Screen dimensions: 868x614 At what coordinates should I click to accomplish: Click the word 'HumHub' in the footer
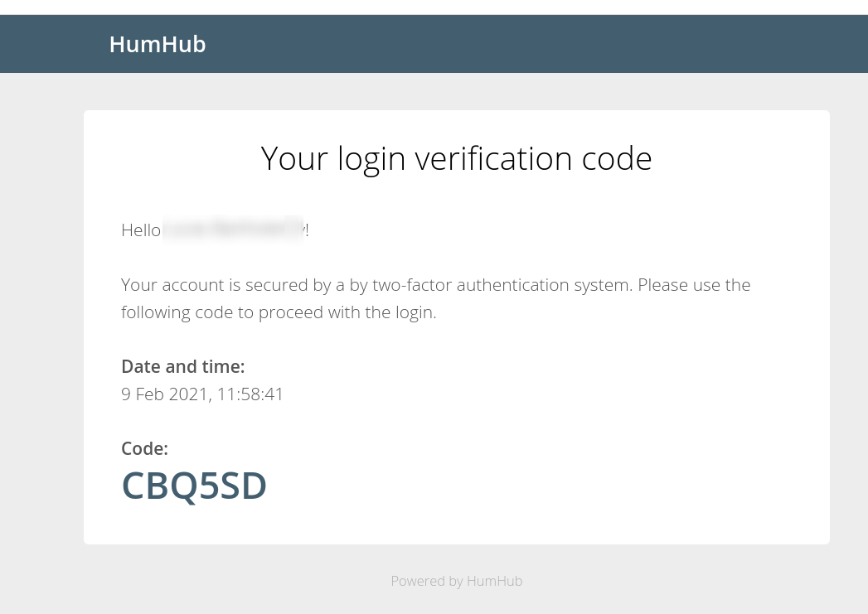coord(494,581)
